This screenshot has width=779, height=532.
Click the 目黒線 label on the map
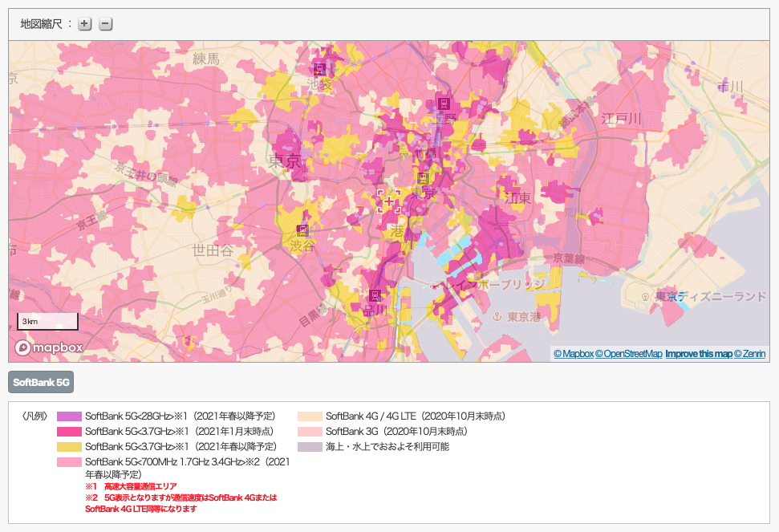[x=314, y=315]
